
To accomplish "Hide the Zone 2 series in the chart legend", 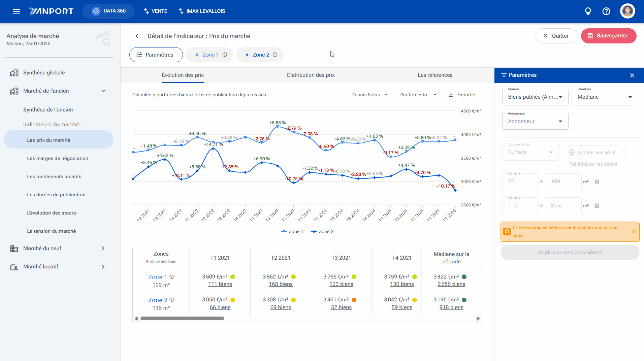I will tap(322, 231).
